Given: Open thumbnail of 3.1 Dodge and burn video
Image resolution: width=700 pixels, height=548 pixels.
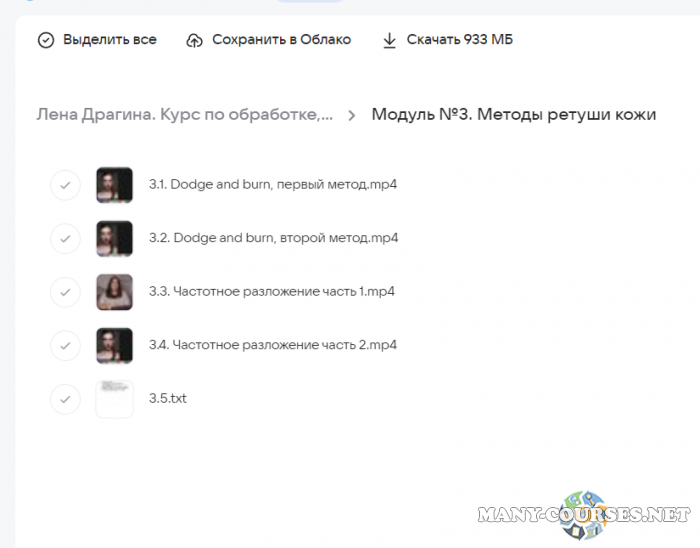Looking at the screenshot, I should [114, 185].
